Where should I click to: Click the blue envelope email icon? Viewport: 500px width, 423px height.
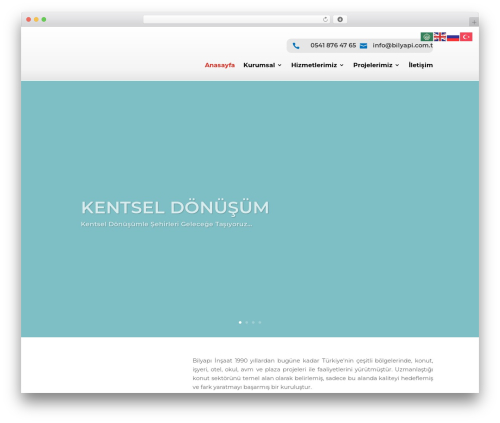(x=363, y=46)
